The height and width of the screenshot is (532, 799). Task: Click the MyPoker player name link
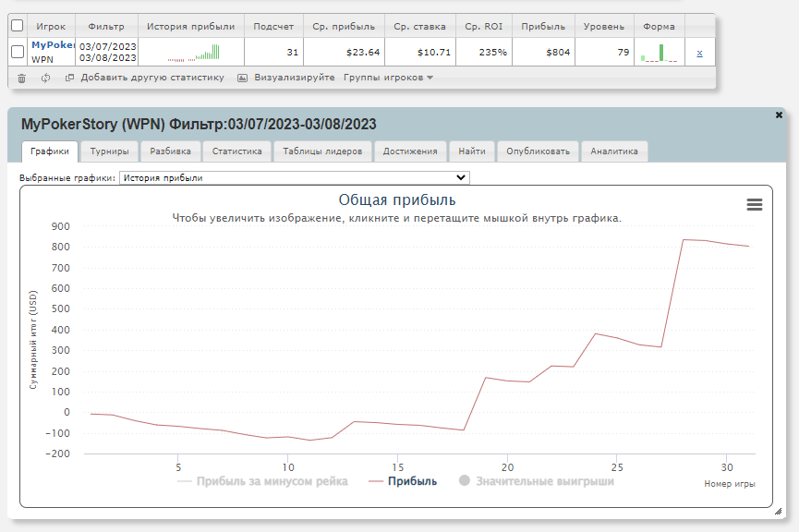coord(53,45)
